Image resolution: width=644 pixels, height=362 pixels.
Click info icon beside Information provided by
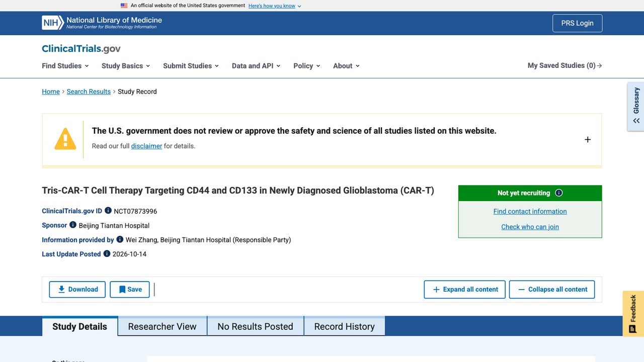(120, 239)
